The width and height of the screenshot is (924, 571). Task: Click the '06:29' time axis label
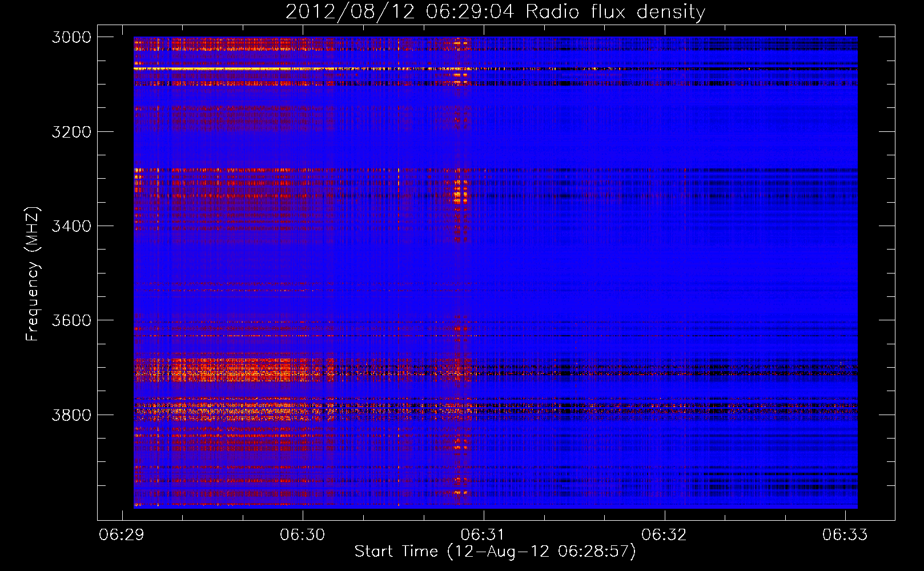click(122, 534)
